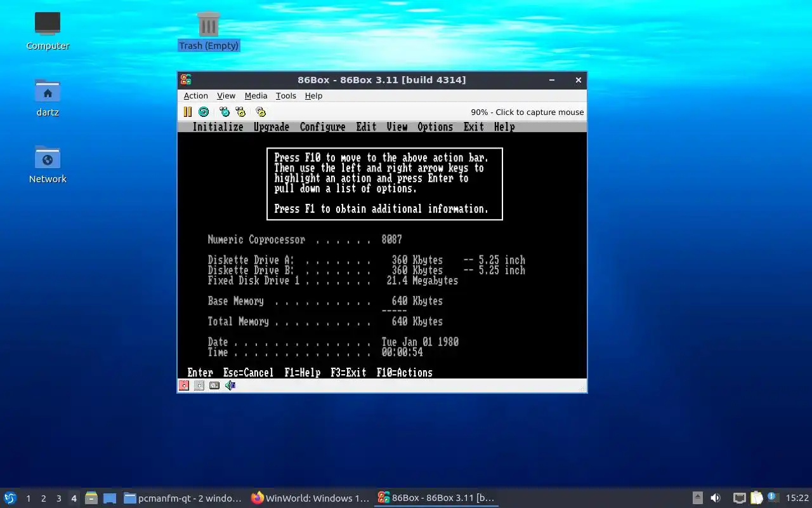Click Exit in the emulated action bar
This screenshot has height=508, width=812.
point(473,127)
